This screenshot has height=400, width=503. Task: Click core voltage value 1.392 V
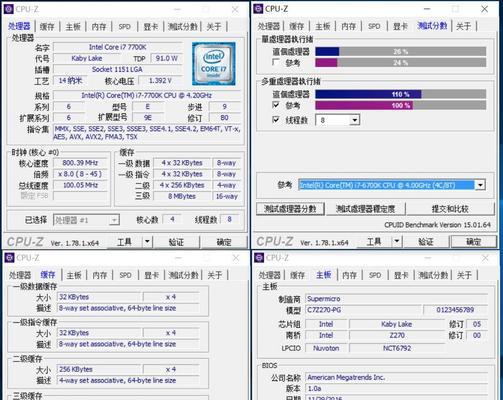point(160,81)
